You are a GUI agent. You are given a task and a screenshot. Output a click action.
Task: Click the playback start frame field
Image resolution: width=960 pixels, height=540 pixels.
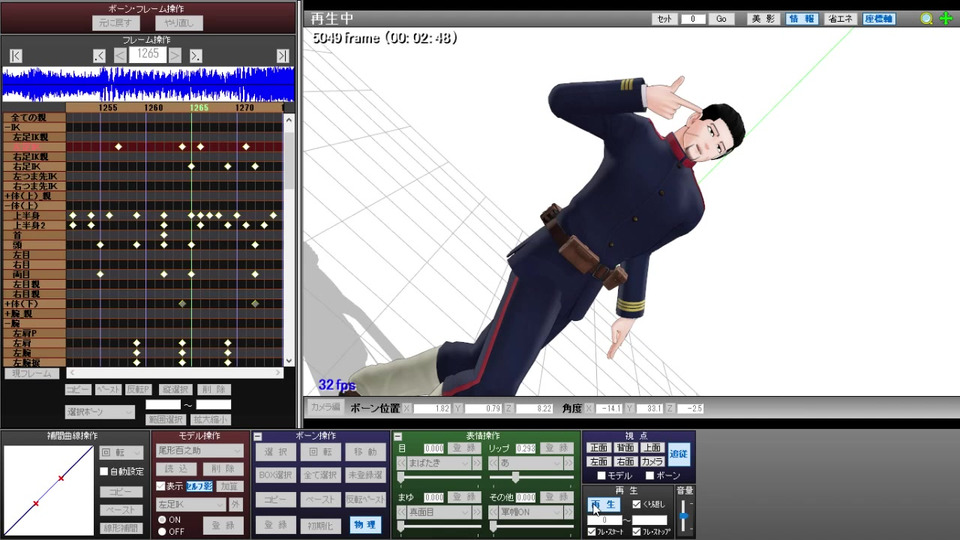point(604,520)
